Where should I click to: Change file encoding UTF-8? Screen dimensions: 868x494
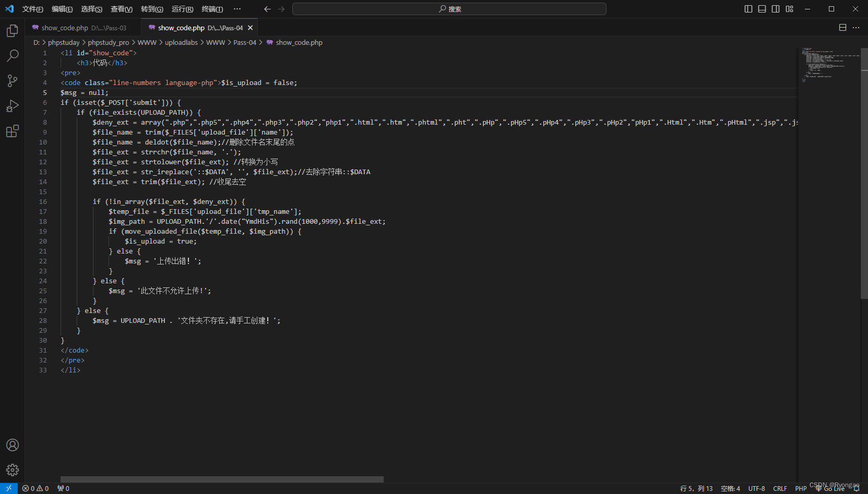[756, 488]
